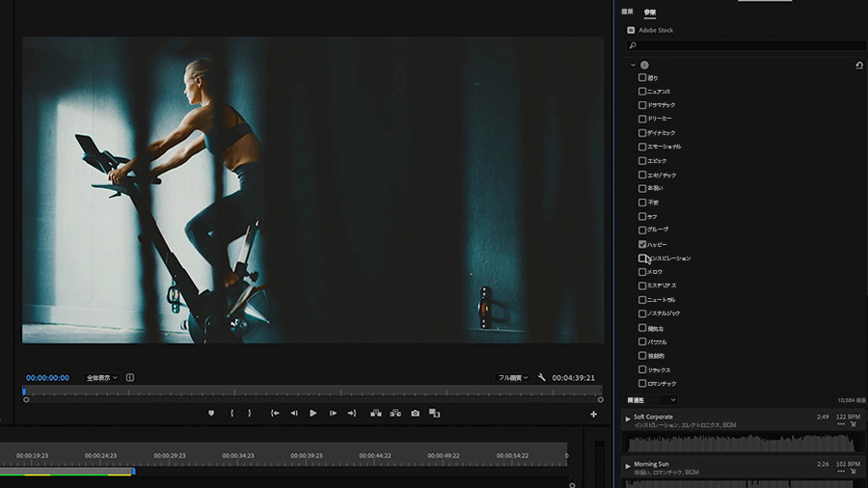This screenshot has height=488, width=868.
Task: Reset the mood filters with undo arrow
Action: point(859,66)
